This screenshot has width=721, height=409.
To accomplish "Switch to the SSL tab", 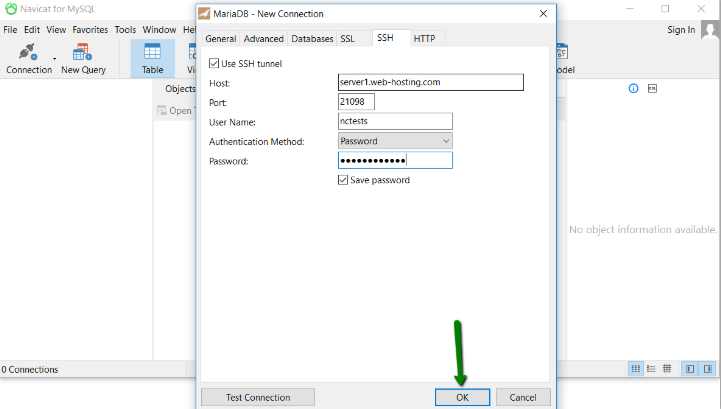I will coord(348,39).
